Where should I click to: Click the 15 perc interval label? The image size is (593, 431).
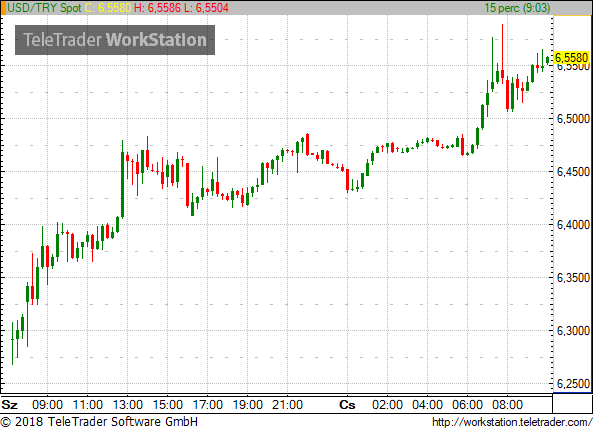pyautogui.click(x=517, y=8)
